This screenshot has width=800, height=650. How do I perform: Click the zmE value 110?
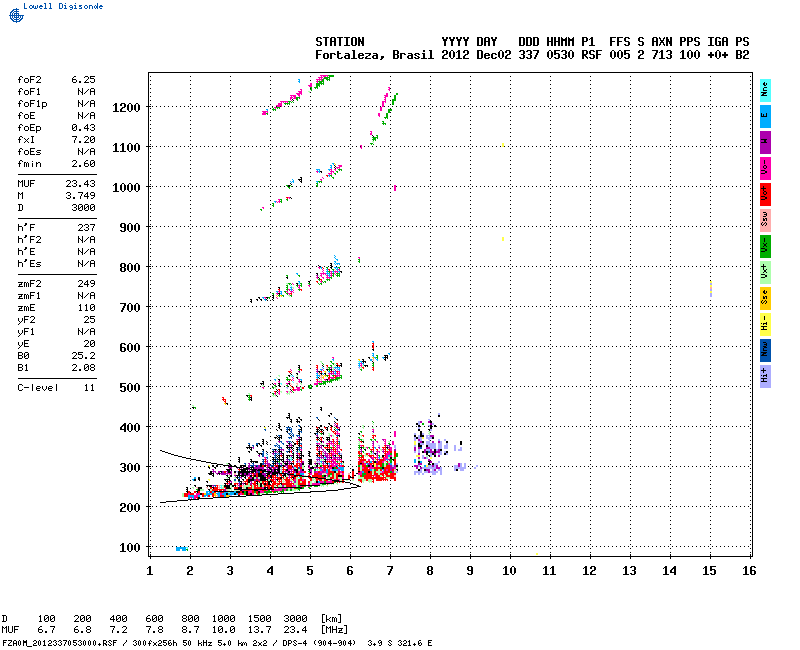pyautogui.click(x=86, y=308)
